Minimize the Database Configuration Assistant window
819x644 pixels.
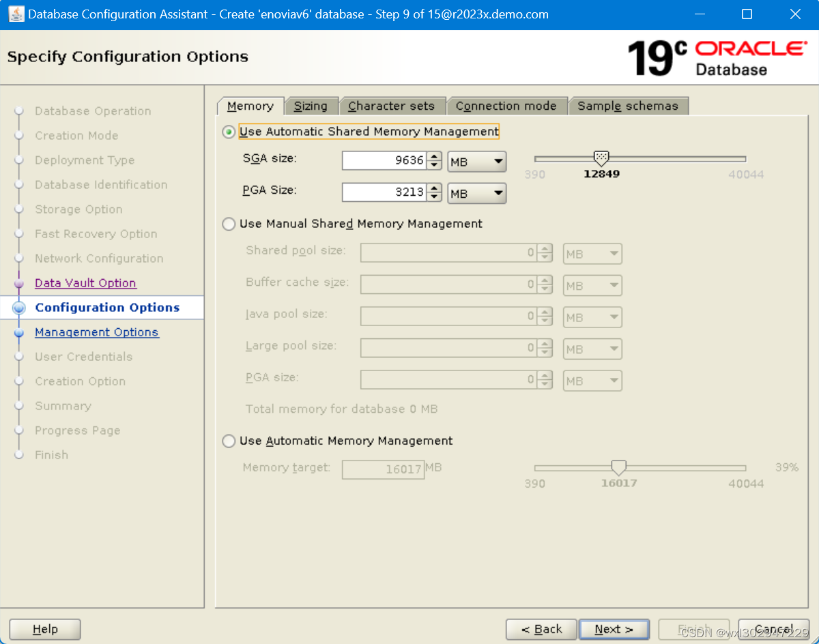699,14
